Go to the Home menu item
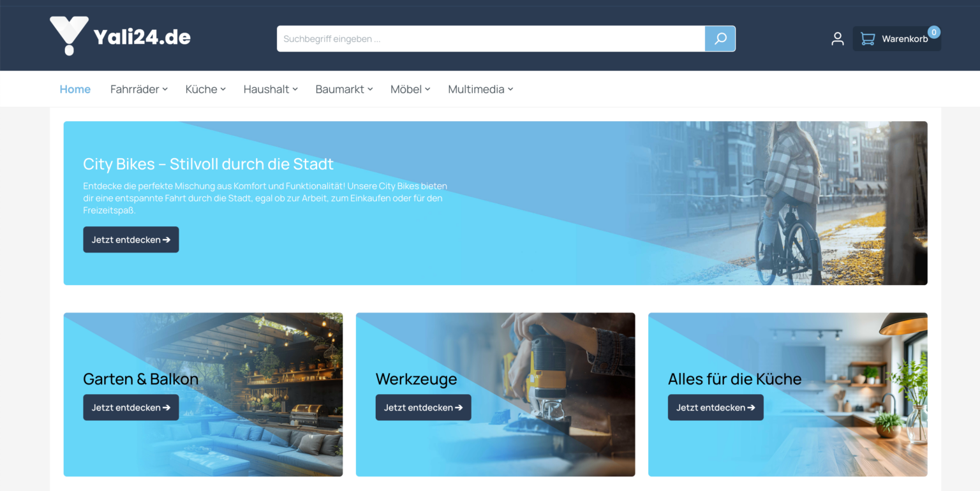The image size is (980, 491). tap(75, 89)
